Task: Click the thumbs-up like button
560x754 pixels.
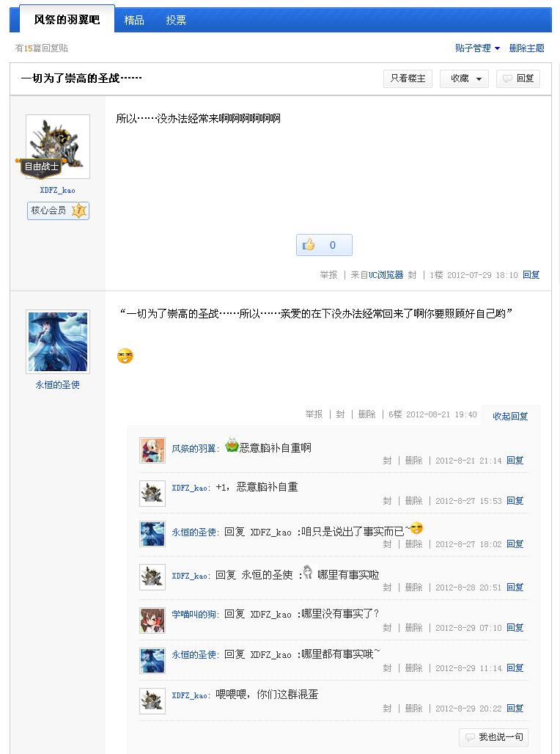Action: tap(324, 245)
